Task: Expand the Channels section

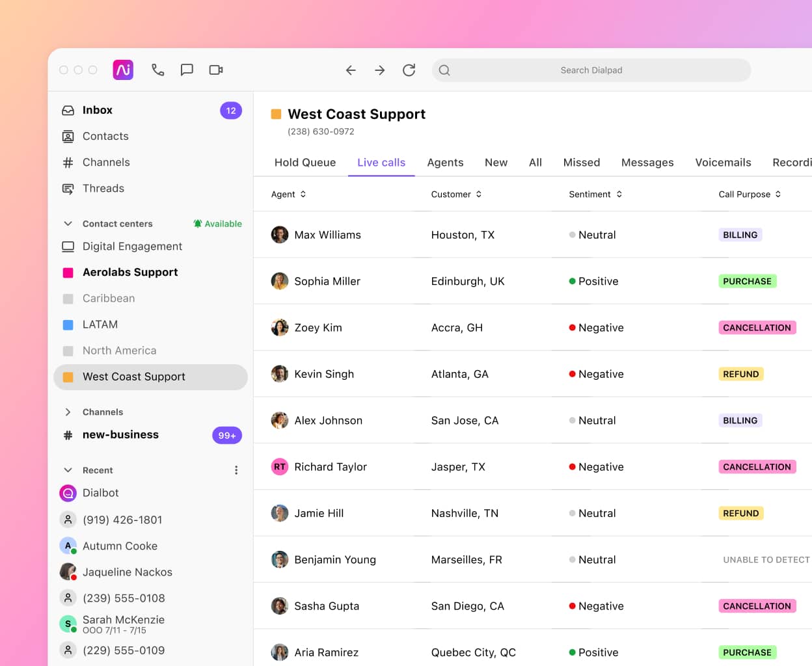Action: pos(68,412)
